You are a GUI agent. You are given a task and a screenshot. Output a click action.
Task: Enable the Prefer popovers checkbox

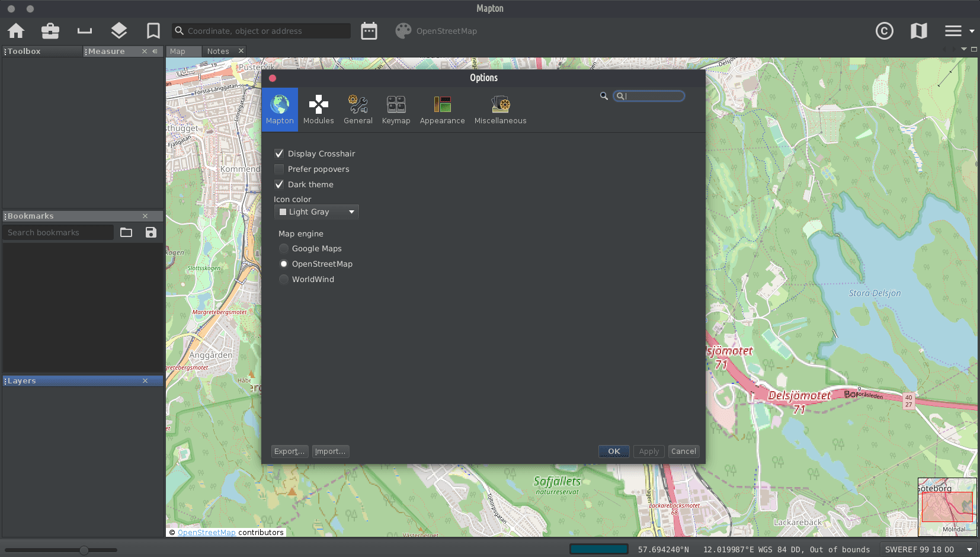tap(279, 169)
